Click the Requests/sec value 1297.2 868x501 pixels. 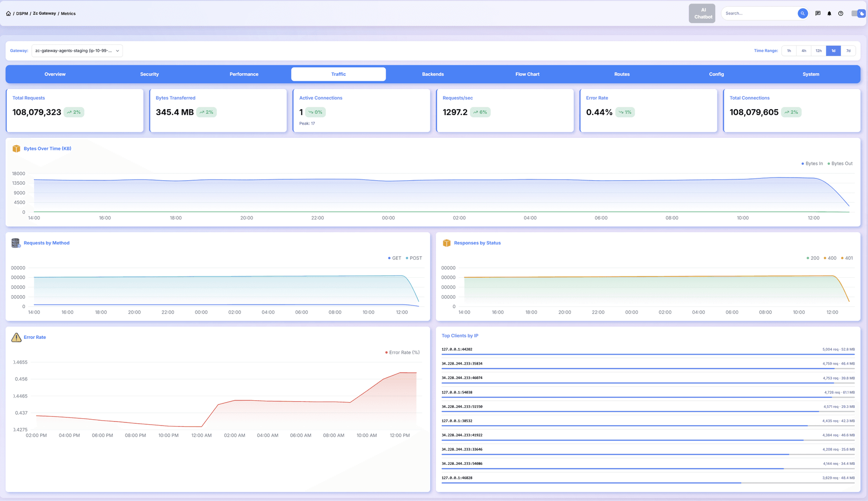click(x=455, y=112)
